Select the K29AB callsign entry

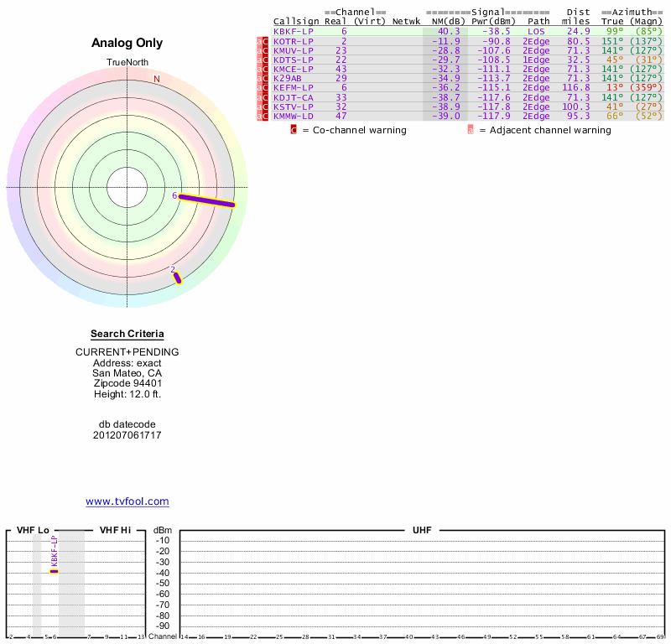pyautogui.click(x=288, y=78)
